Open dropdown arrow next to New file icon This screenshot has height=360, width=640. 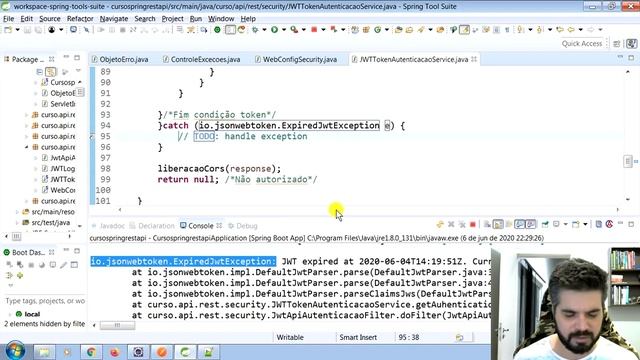click(x=18, y=30)
